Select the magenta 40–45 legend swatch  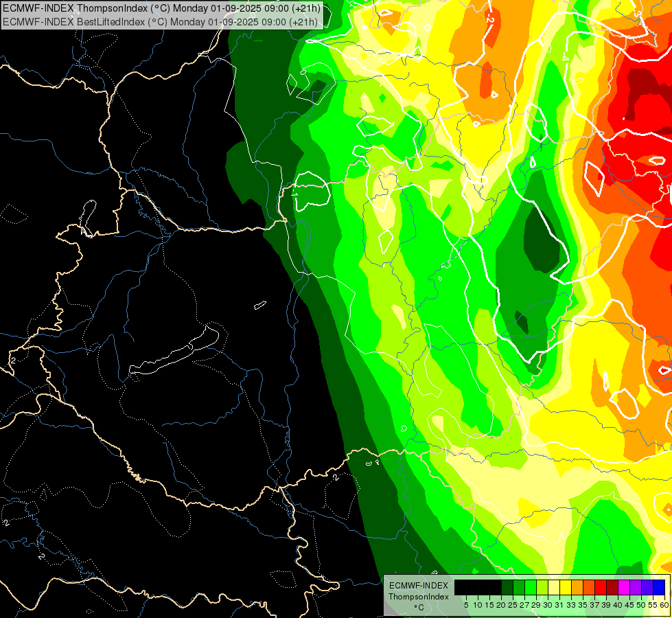(624, 587)
